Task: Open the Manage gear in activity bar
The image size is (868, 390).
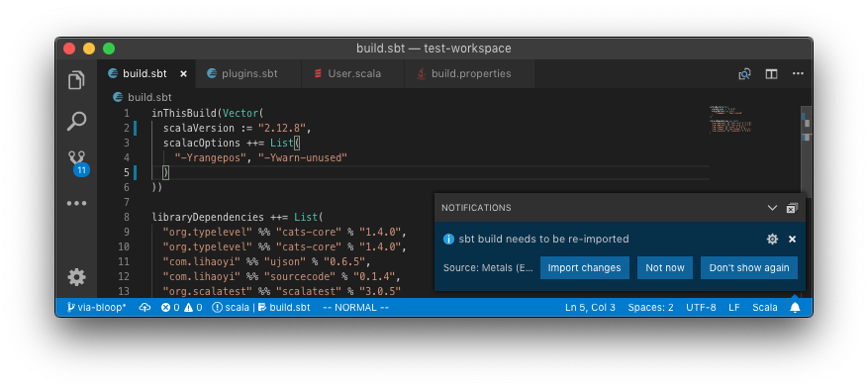Action: [76, 277]
